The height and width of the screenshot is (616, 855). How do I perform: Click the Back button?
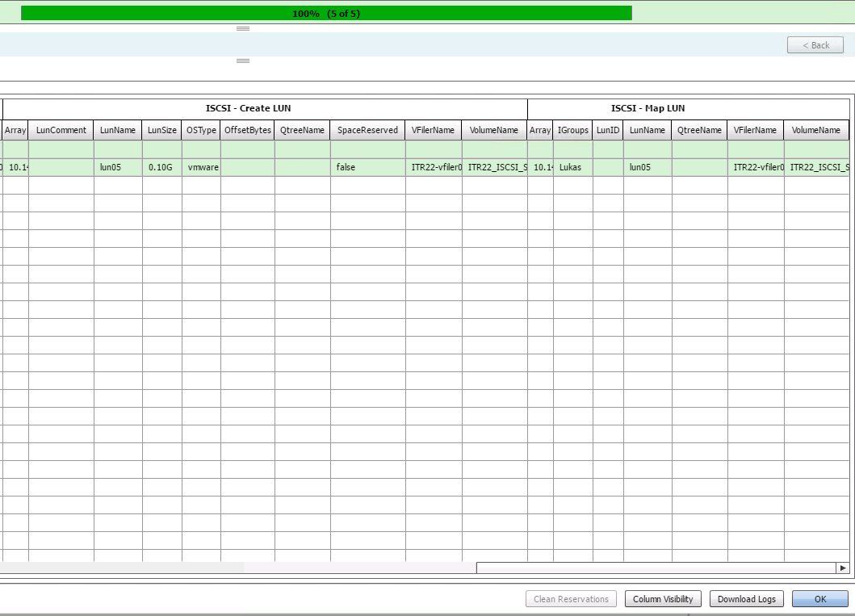click(x=815, y=45)
